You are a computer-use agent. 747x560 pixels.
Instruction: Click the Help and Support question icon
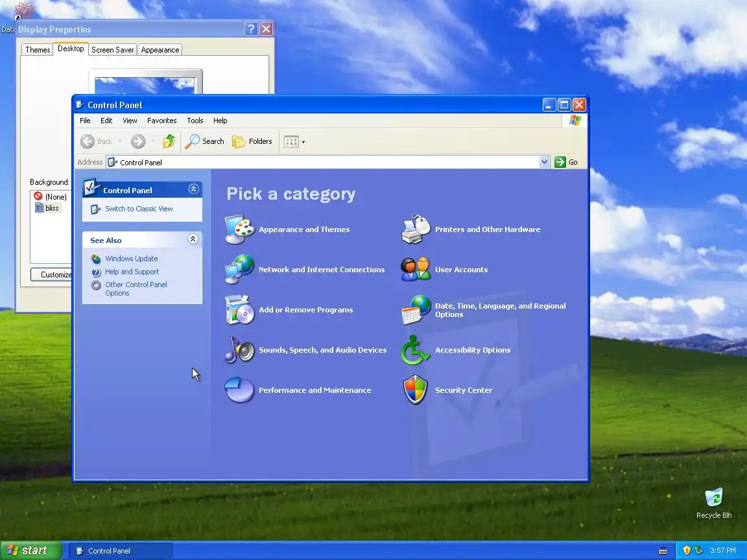[96, 272]
